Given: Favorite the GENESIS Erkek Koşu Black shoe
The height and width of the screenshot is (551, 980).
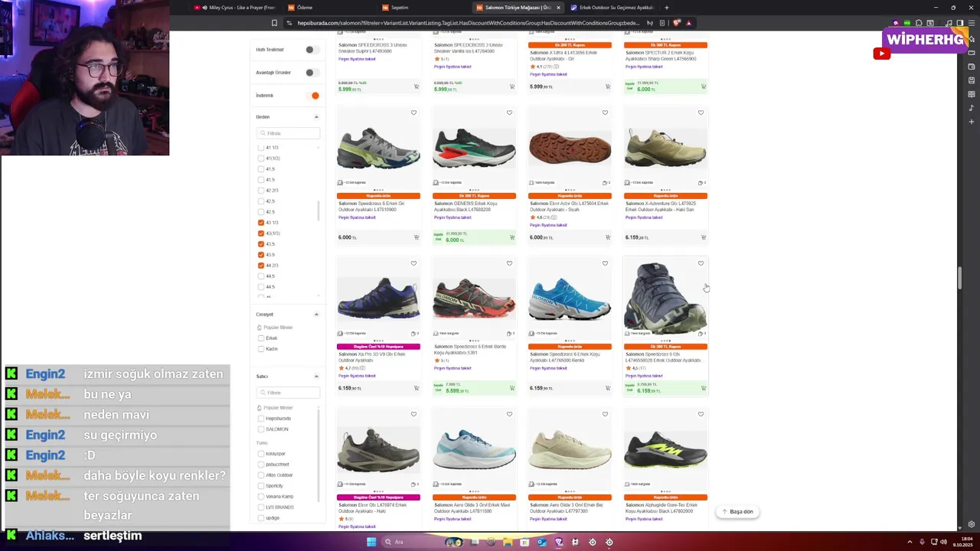Looking at the screenshot, I should pyautogui.click(x=509, y=112).
